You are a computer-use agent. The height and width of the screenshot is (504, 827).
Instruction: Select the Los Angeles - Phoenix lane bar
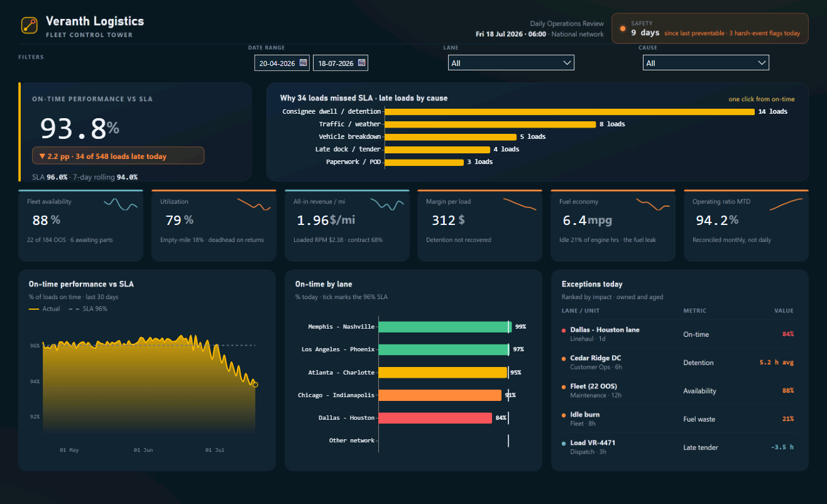click(x=444, y=349)
